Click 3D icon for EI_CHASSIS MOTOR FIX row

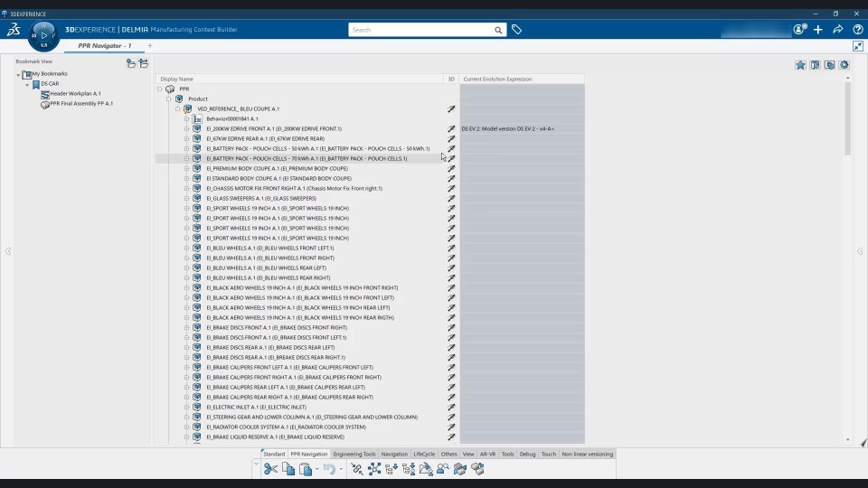coord(451,189)
